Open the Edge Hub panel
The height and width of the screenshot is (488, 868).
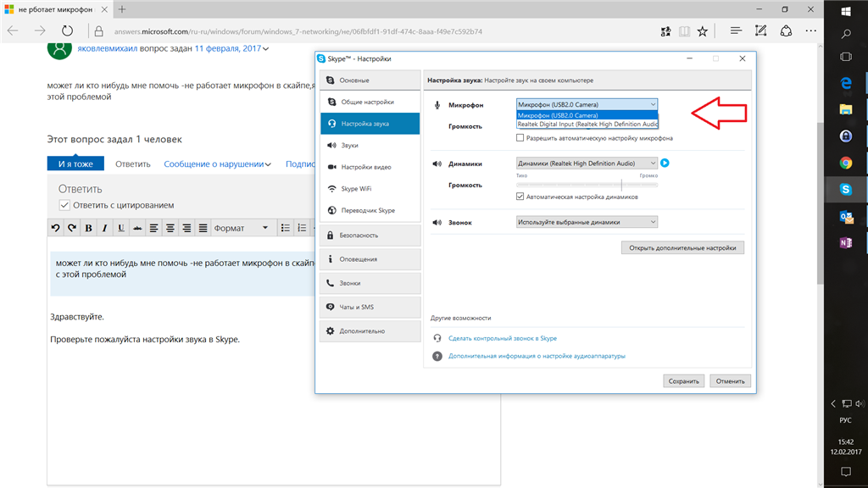click(x=736, y=31)
